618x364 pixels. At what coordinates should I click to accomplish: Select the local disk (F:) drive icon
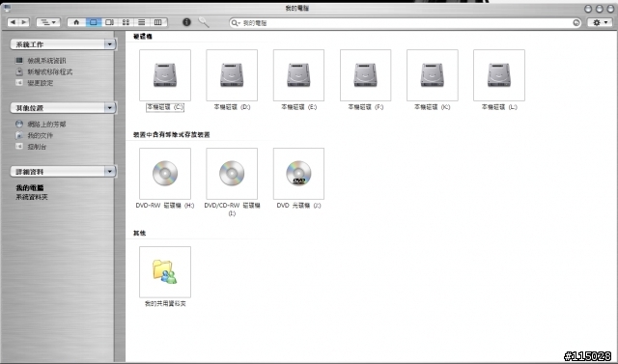[365, 75]
